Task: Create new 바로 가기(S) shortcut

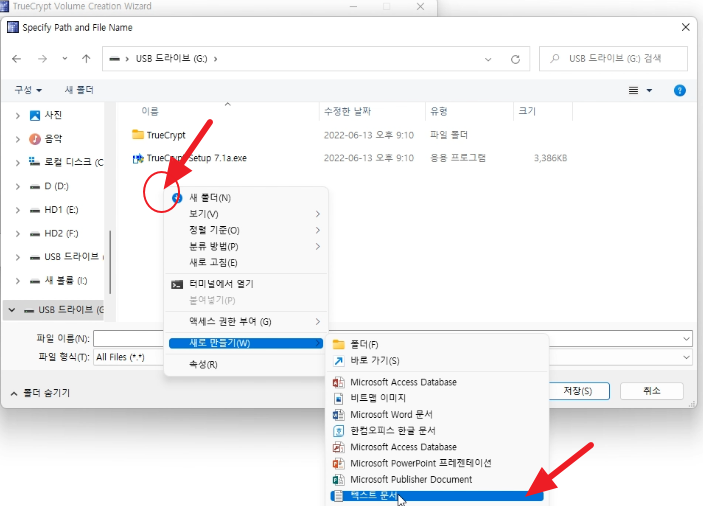Action: click(437, 361)
